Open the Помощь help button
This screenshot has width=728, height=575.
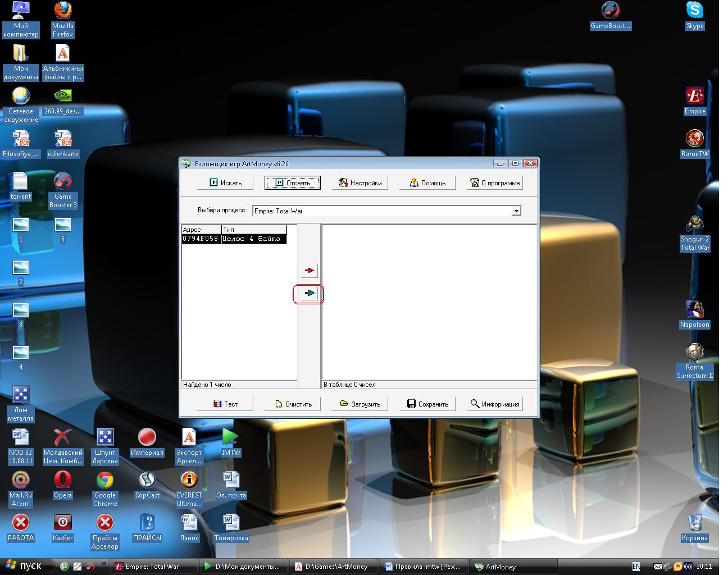point(427,182)
